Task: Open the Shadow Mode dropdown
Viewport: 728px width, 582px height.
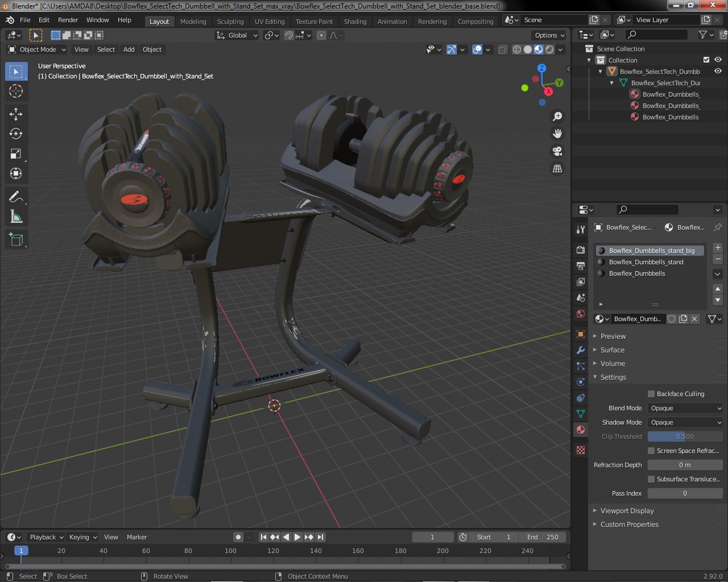Action: click(685, 422)
